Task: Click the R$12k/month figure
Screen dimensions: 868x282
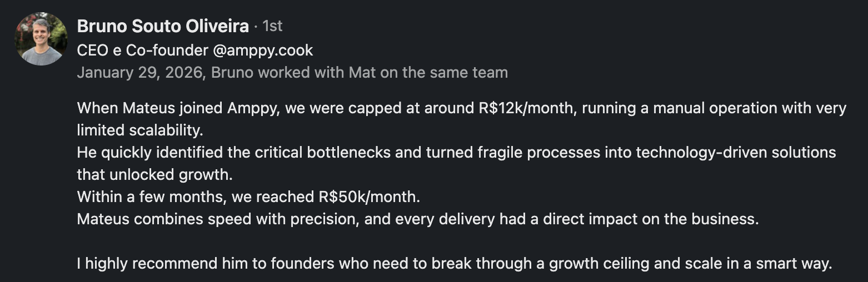Action: pos(522,108)
